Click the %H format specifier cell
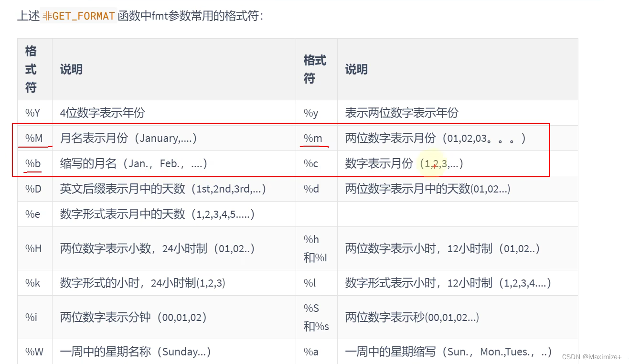The width and height of the screenshot is (629, 364). 33,248
